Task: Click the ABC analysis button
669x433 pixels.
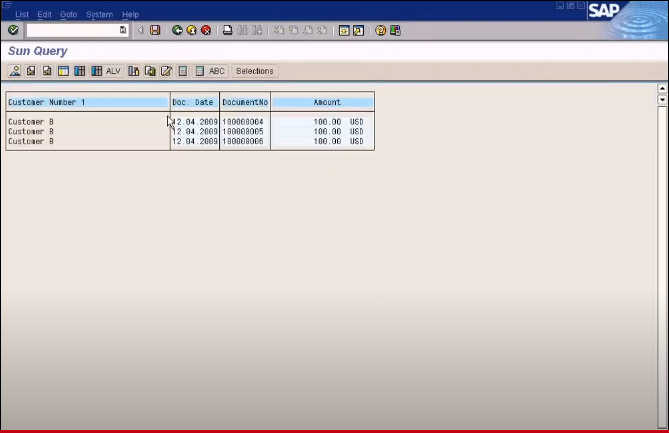Action: point(211,71)
